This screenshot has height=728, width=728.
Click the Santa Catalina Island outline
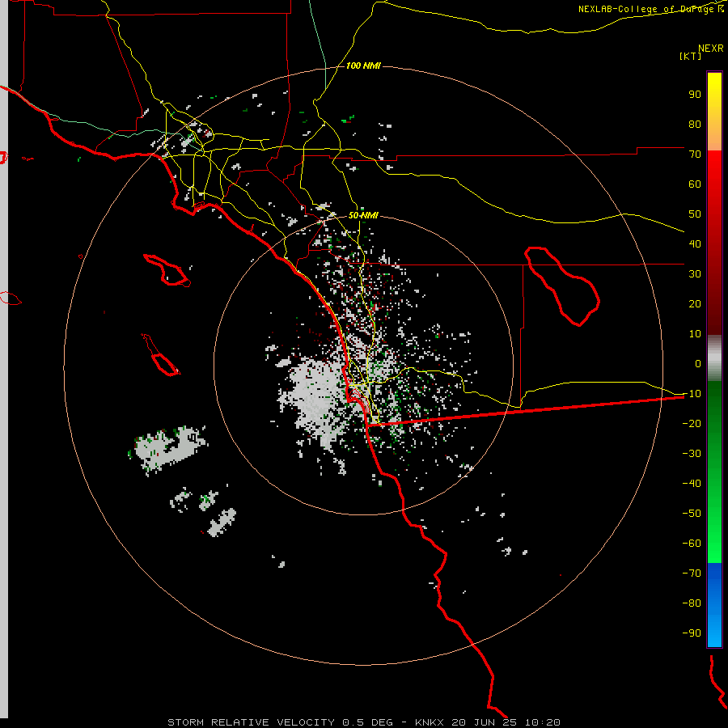pos(167,270)
